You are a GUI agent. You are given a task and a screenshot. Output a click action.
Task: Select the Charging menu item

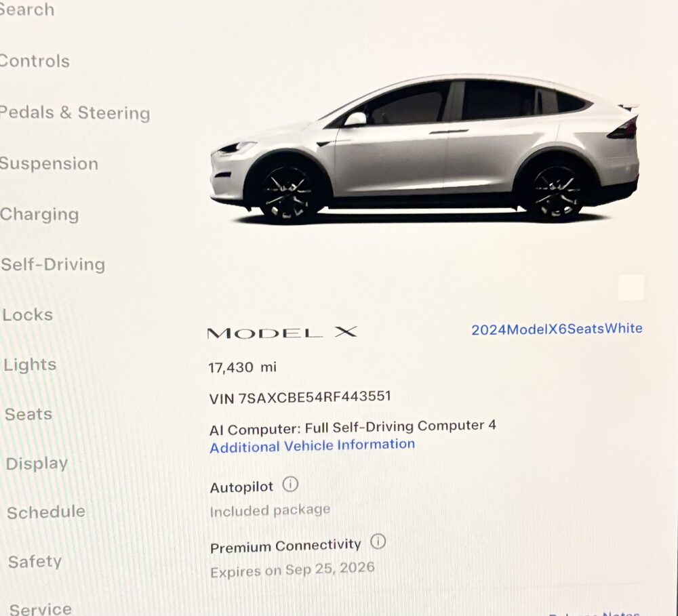tap(39, 214)
